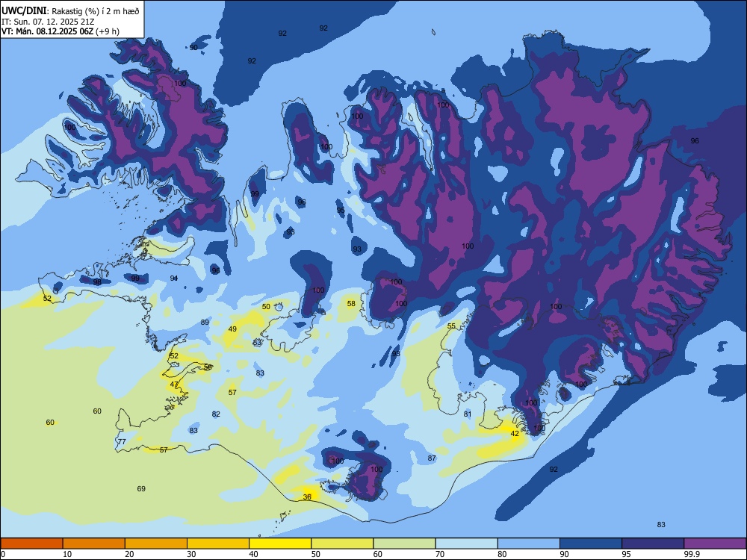Viewport: 747px width, 560px height.
Task: Click the light blue 80–90 legend swatch
Action: [x=528, y=544]
